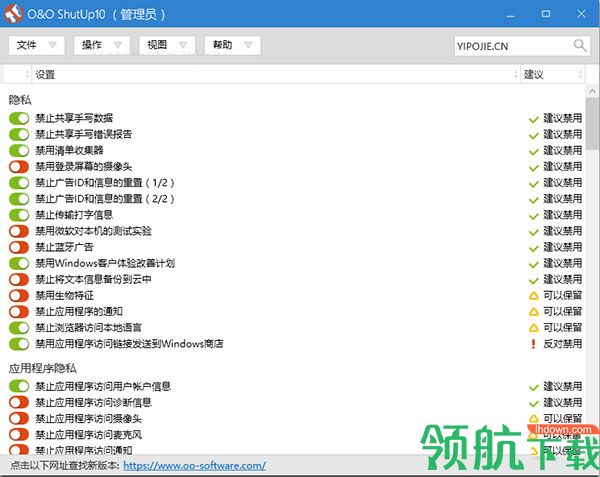Click yellow triangle icon for 禁止浏览器访问本地语言
Screen dimensions: 600x477
(x=533, y=328)
